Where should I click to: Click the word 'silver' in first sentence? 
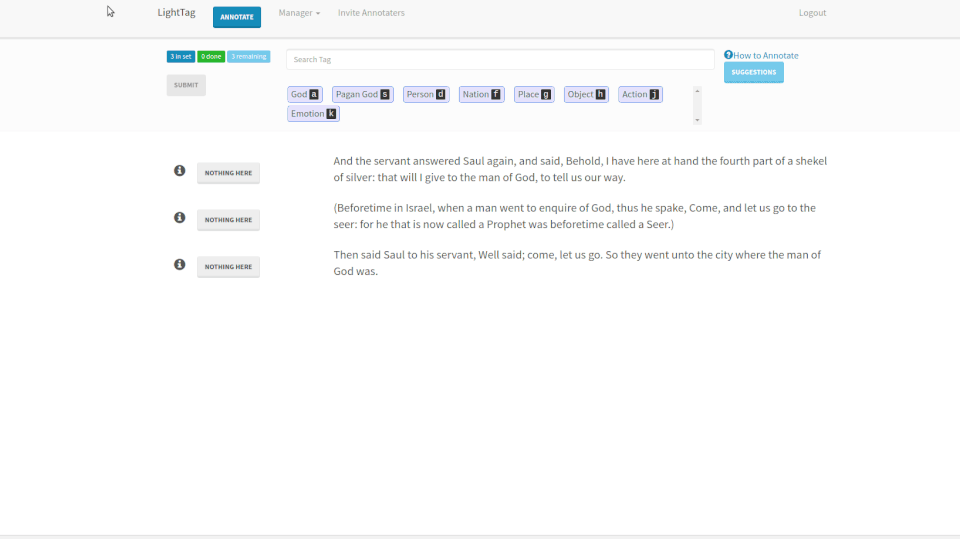tap(361, 178)
